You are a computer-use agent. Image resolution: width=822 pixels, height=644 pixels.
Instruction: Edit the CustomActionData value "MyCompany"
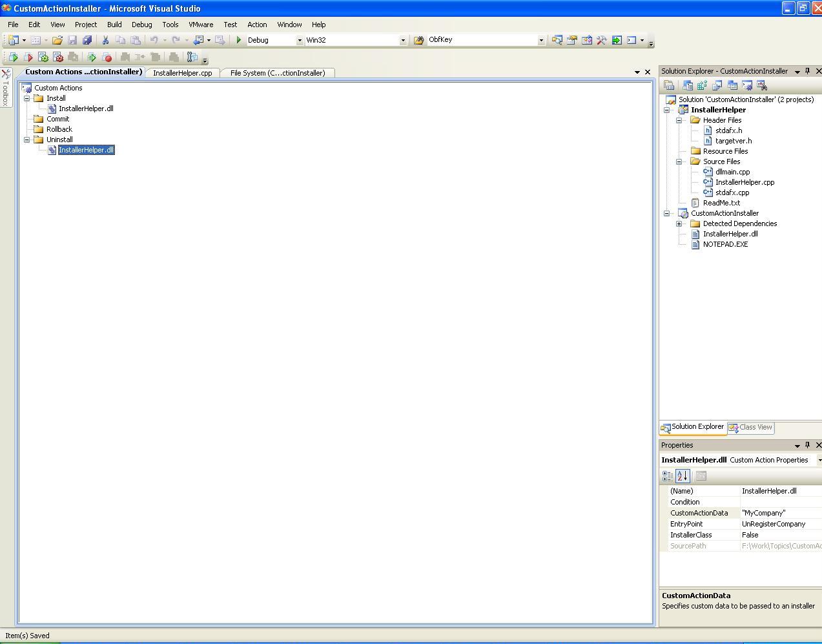pos(781,513)
